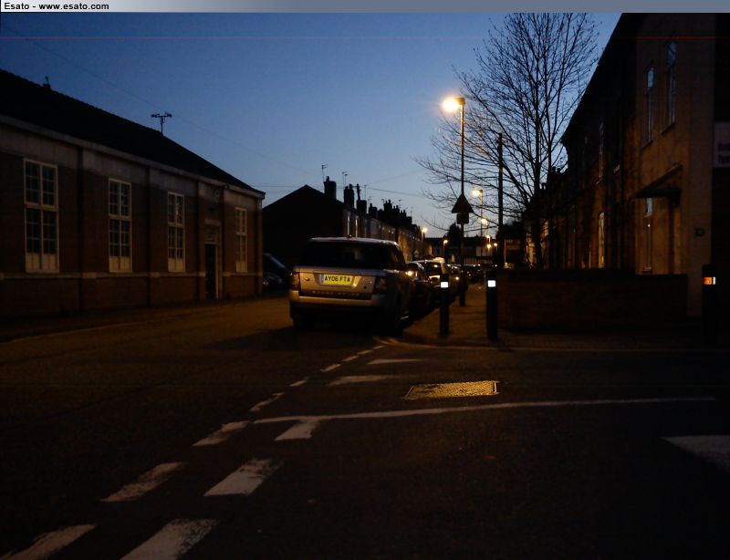Screen dimensions: 730x560
Task: Click the yellow AY06 FTA license plate
Action: point(338,279)
